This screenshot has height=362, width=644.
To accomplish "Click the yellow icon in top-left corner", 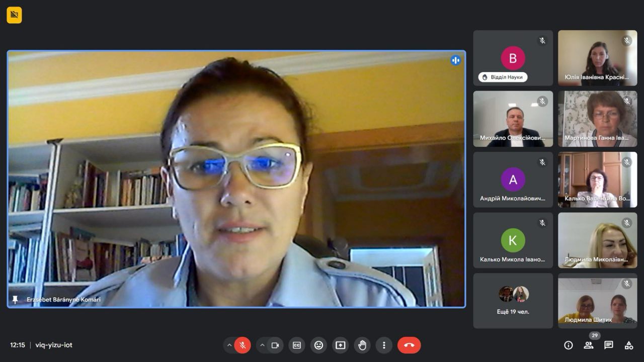I will pos(14,15).
